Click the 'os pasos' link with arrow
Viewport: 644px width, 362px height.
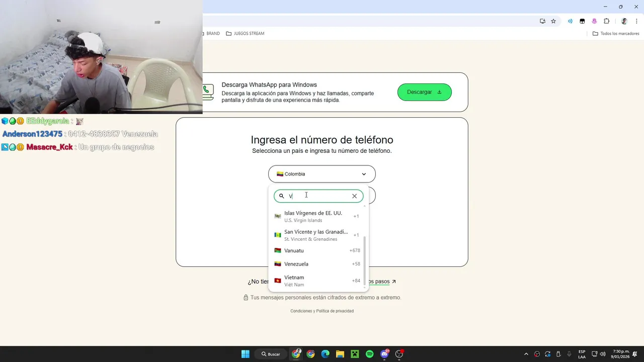(x=382, y=282)
